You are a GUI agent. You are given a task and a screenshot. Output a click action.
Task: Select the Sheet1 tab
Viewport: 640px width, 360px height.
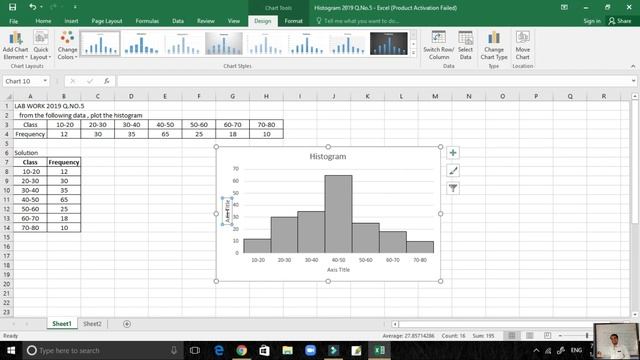point(62,324)
